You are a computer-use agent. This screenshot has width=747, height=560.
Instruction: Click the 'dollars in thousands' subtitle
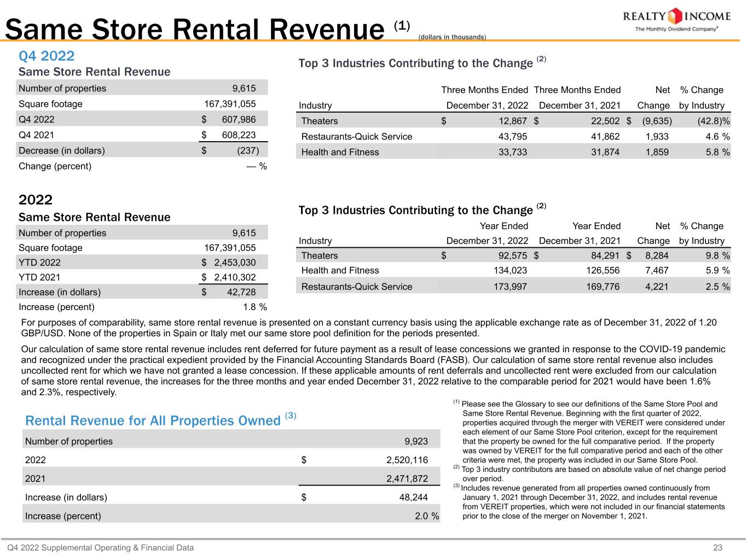click(451, 37)
